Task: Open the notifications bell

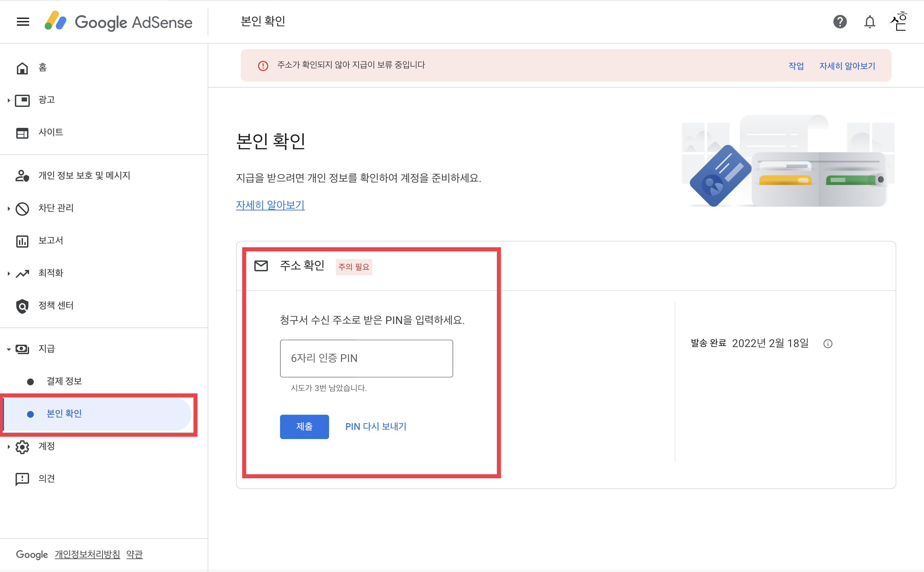Action: pyautogui.click(x=870, y=22)
